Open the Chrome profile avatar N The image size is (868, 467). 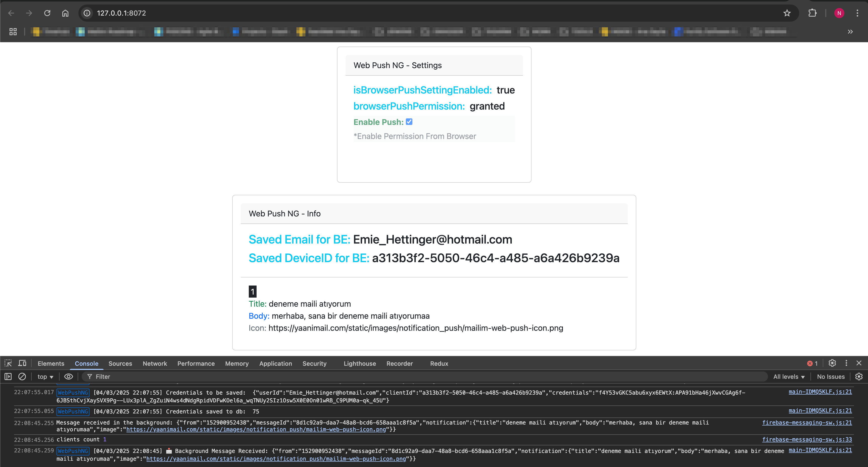click(839, 13)
